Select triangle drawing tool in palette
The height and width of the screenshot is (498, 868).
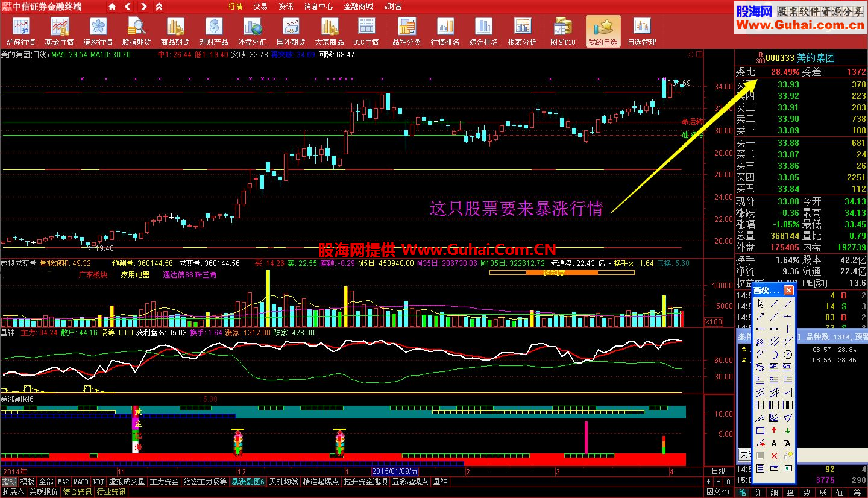[x=787, y=418]
